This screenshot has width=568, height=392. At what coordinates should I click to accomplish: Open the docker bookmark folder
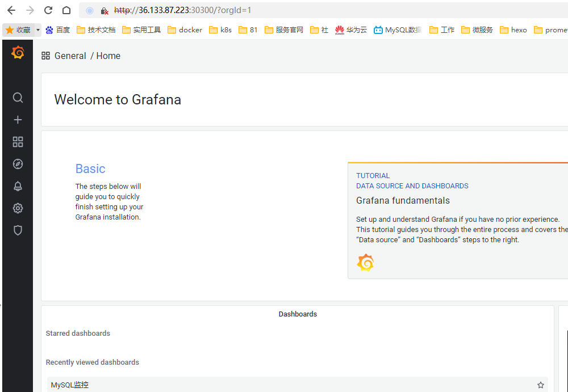tap(185, 30)
